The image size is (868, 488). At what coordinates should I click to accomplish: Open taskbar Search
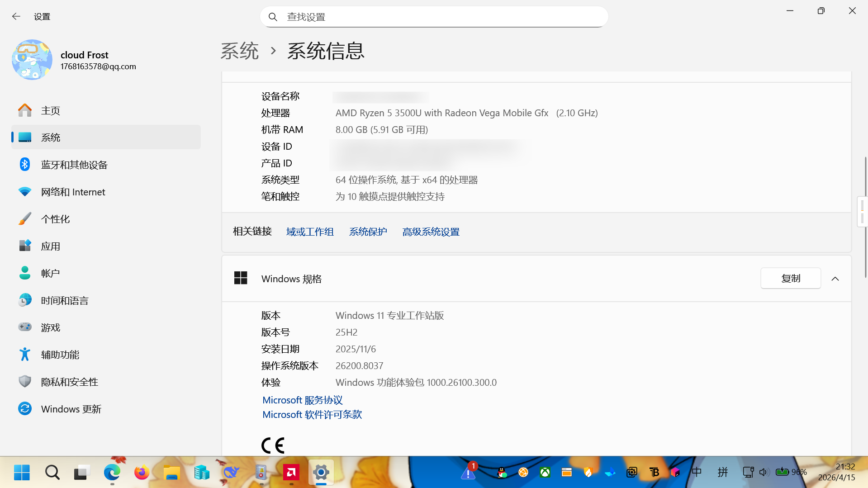[x=52, y=473]
